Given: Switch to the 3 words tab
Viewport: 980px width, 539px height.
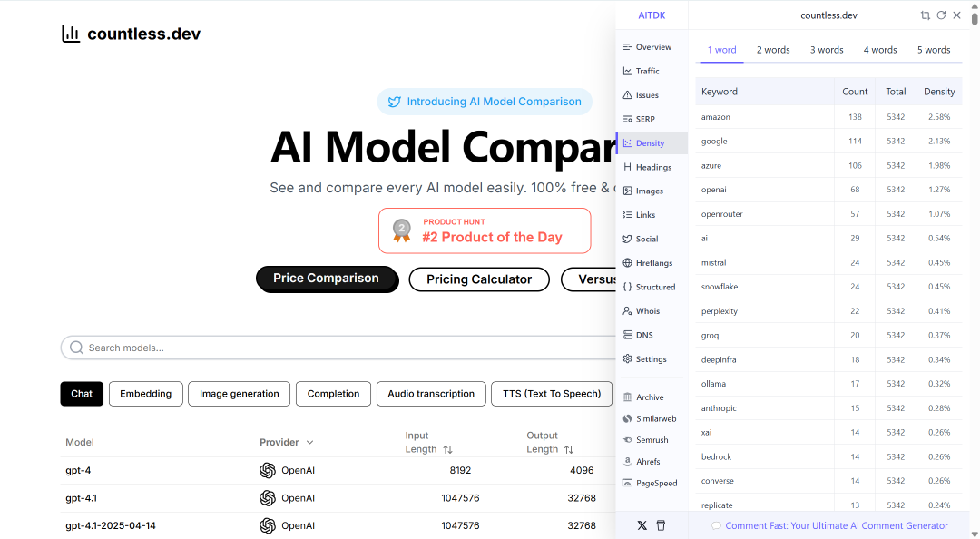Looking at the screenshot, I should click(827, 50).
